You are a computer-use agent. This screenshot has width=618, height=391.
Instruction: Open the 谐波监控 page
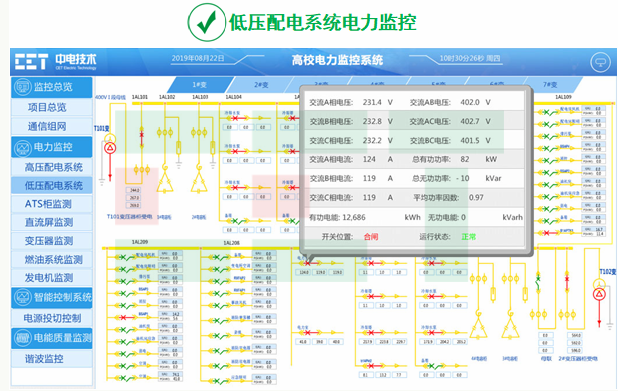pos(44,359)
